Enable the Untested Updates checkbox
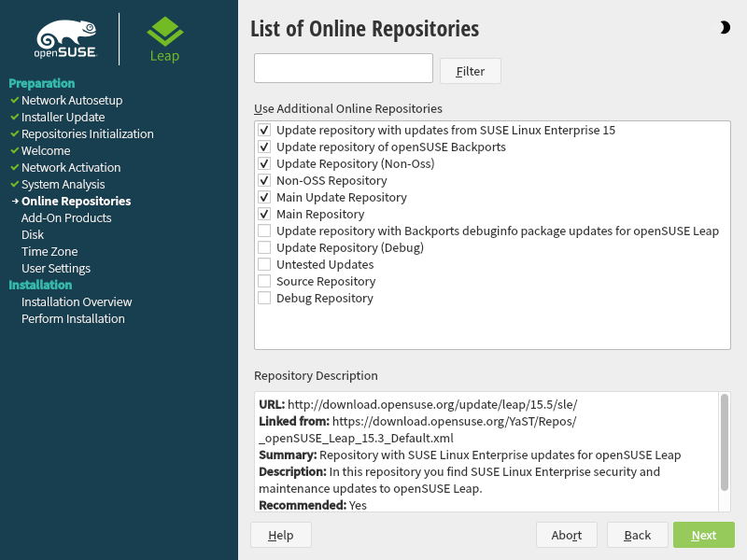Image resolution: width=747 pixels, height=560 pixels. [265, 265]
